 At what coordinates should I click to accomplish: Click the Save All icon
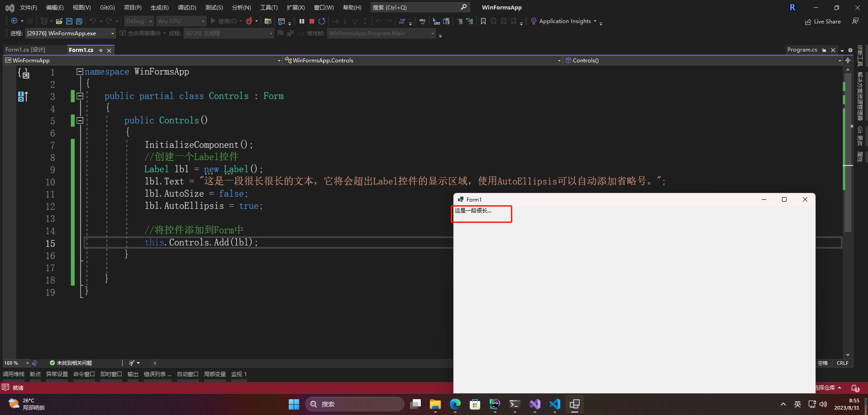pos(79,21)
